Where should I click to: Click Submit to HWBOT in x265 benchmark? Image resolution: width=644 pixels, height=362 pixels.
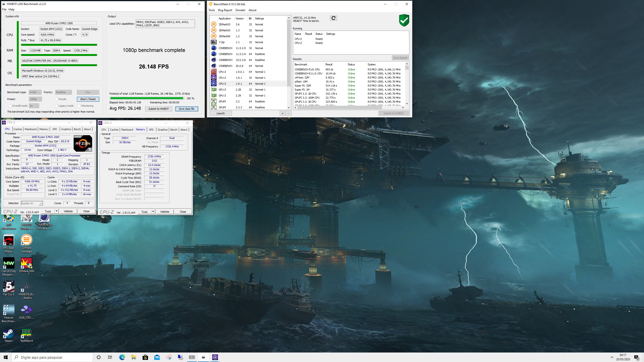coord(158,109)
